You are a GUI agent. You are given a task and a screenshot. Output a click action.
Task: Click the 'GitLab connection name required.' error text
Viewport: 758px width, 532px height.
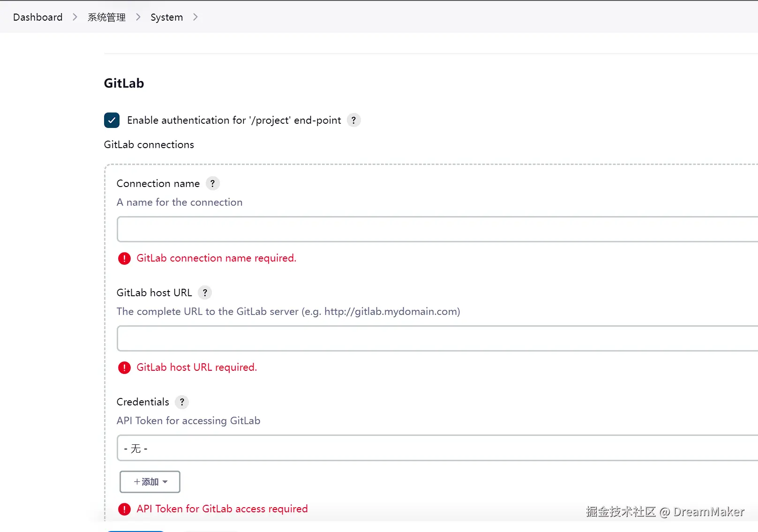point(216,258)
